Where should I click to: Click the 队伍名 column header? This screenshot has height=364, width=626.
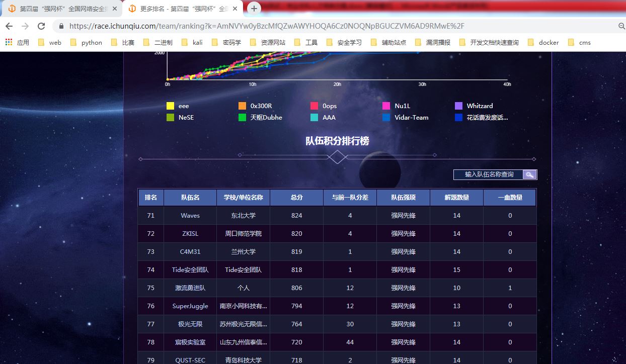[x=190, y=198]
